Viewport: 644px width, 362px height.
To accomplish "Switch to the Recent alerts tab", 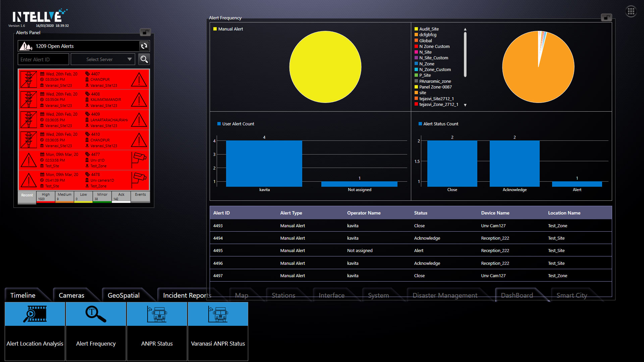I will (x=27, y=197).
